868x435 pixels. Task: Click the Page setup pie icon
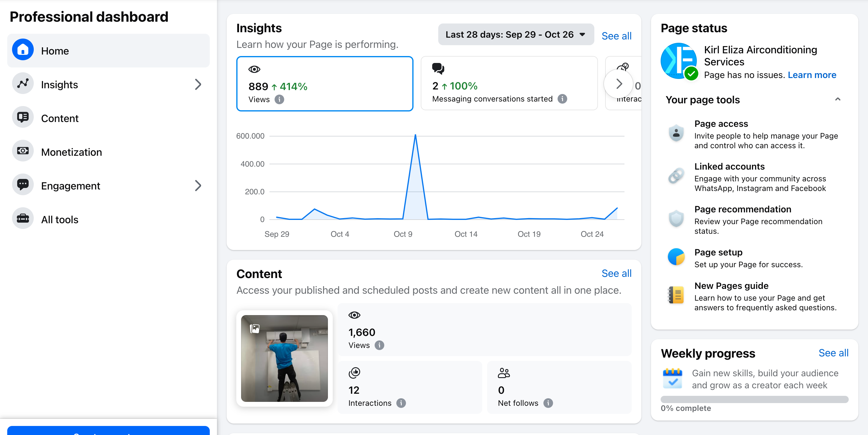676,257
